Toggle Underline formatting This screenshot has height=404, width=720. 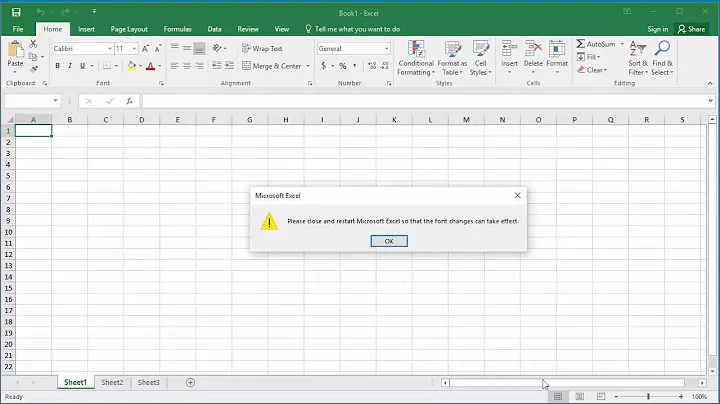tap(82, 66)
